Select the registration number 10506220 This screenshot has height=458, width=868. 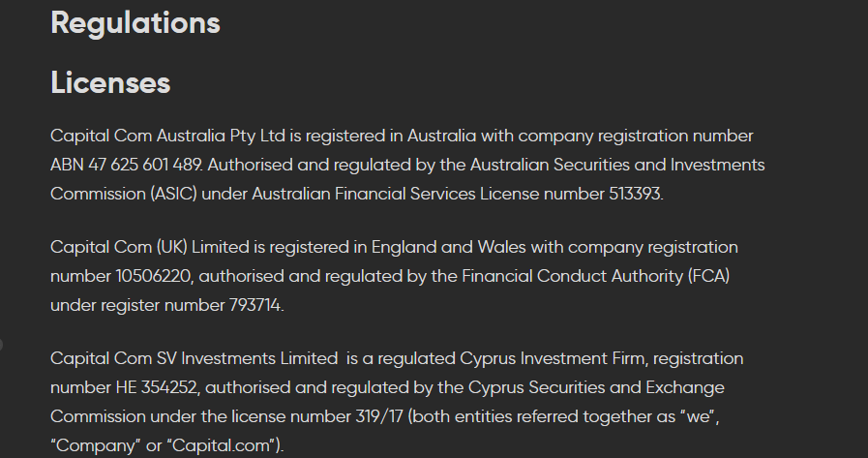click(153, 276)
